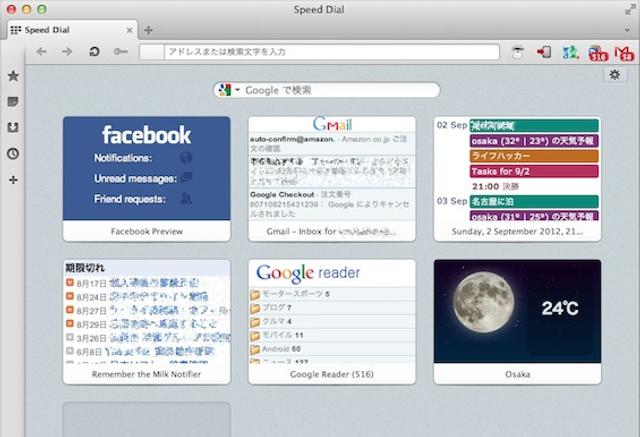This screenshot has height=437, width=640.
Task: Click the address bar input field
Action: [x=331, y=52]
